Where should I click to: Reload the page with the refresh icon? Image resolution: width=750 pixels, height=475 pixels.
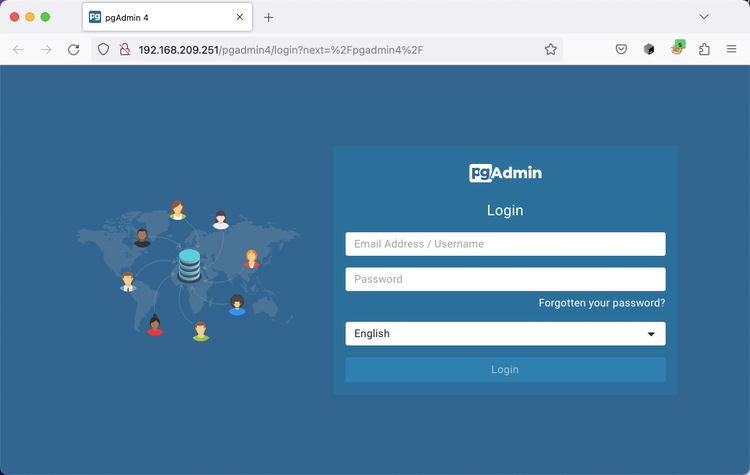tap(73, 49)
